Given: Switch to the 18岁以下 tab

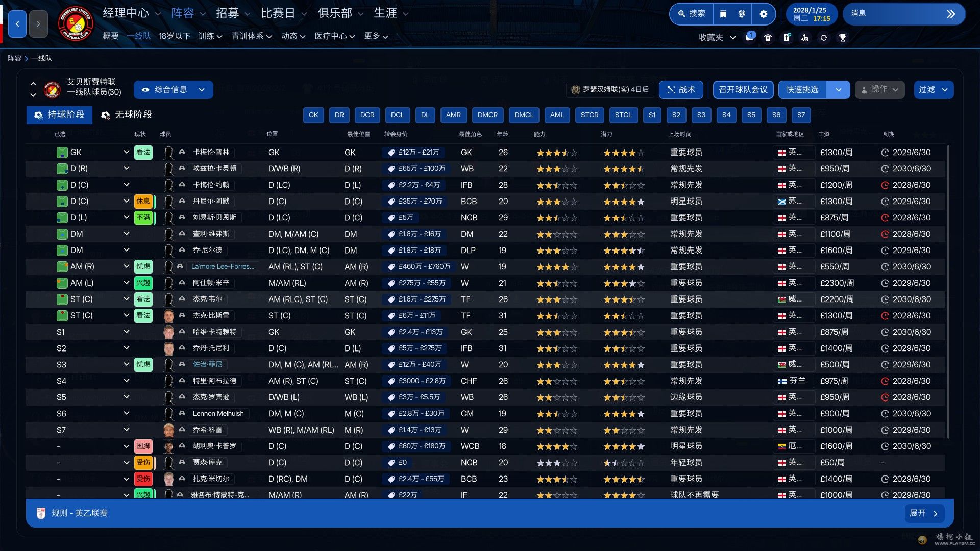Looking at the screenshot, I should pos(174,36).
